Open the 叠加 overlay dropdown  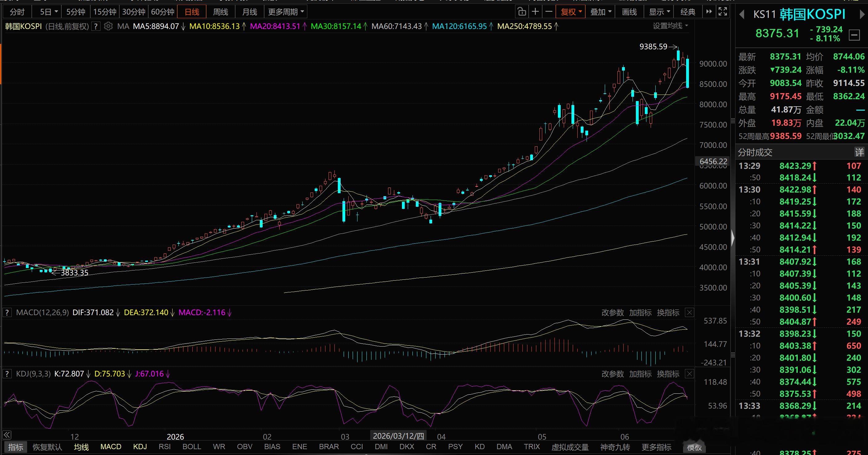pos(601,12)
